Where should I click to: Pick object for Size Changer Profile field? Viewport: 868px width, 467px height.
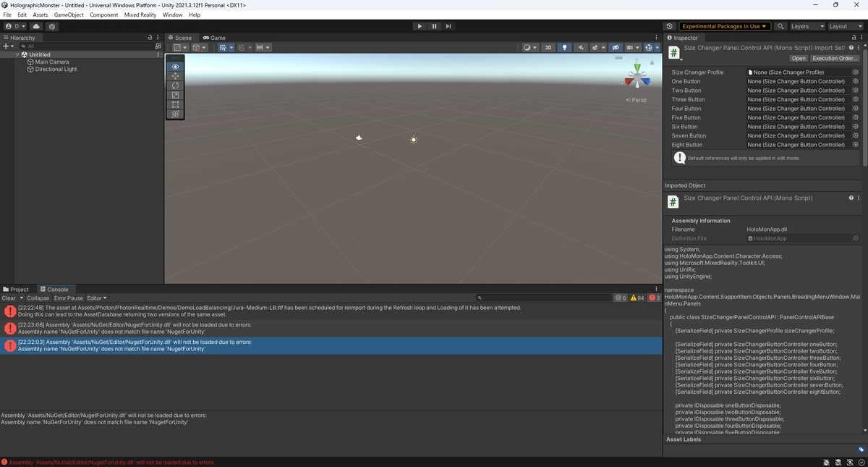pyautogui.click(x=856, y=72)
